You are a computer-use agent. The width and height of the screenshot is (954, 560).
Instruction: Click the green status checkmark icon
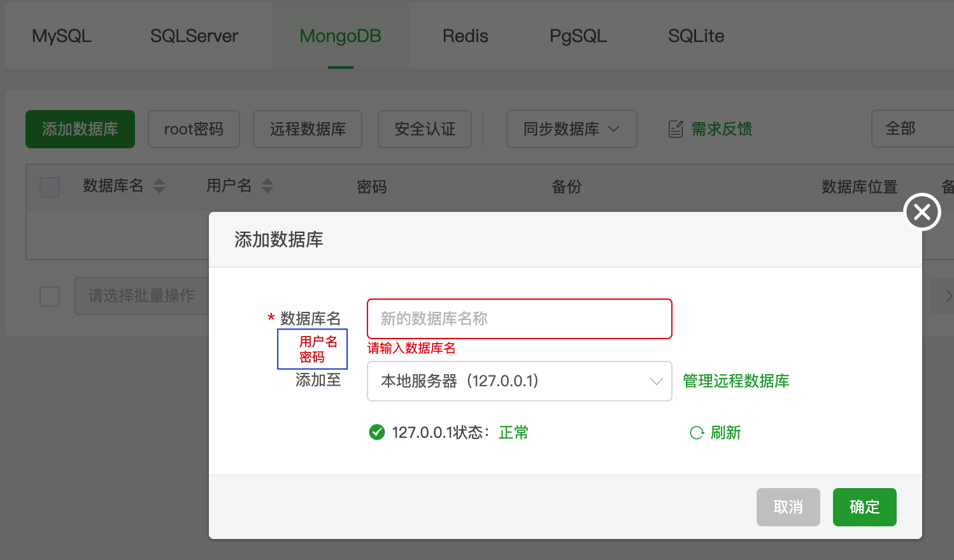(x=377, y=433)
